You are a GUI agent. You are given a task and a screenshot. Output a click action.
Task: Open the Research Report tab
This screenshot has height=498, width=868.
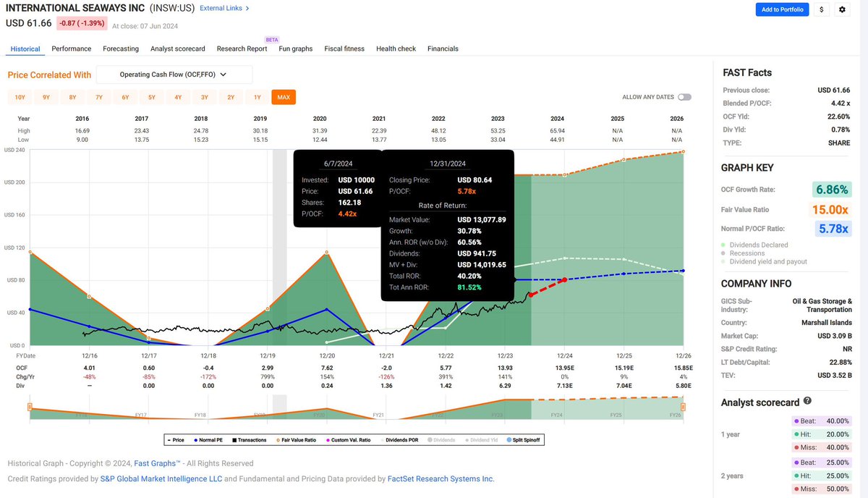point(242,48)
